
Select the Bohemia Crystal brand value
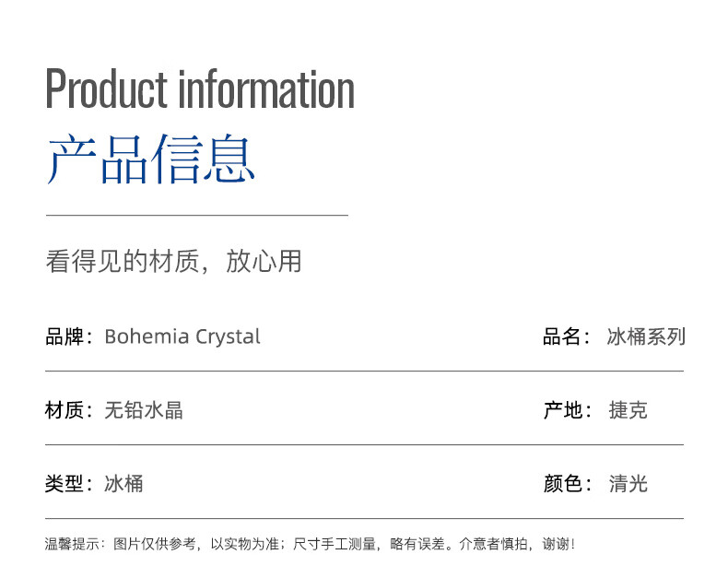[182, 336]
